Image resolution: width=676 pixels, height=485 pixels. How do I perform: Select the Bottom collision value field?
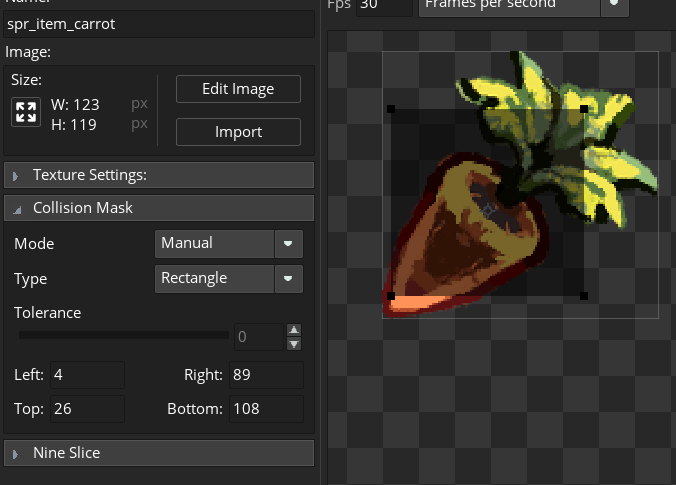point(266,409)
